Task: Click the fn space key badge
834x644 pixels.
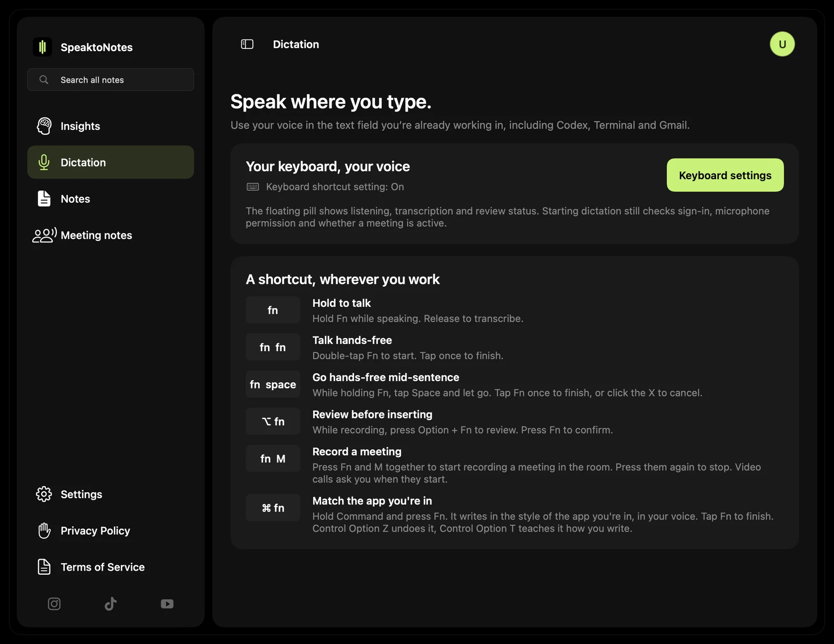Action: point(273,385)
